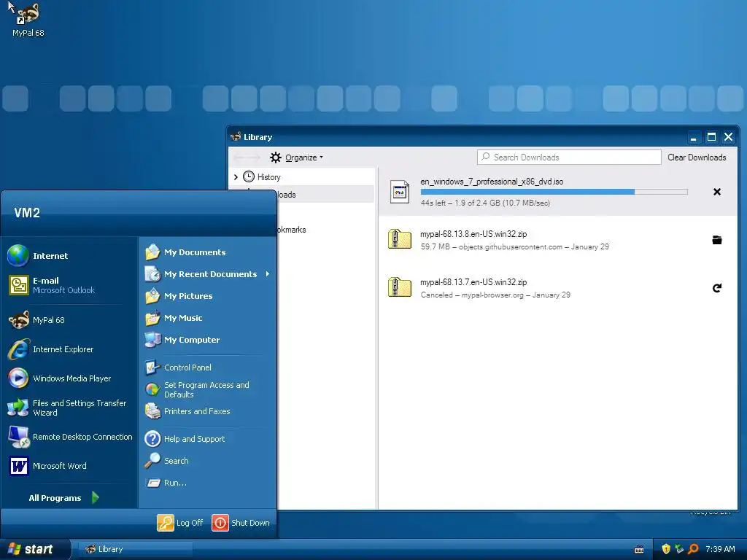Click the Shut Down button

[x=241, y=522]
